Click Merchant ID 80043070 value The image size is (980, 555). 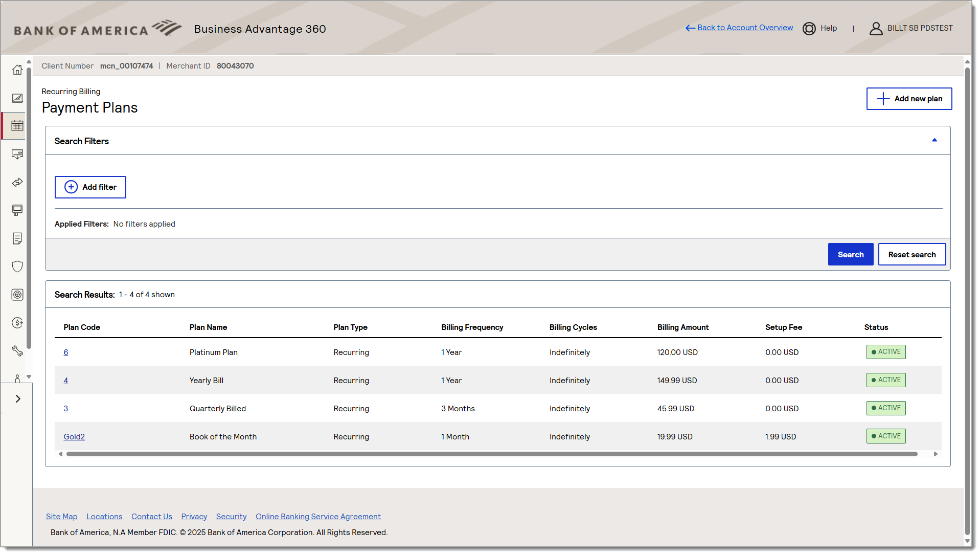point(235,66)
